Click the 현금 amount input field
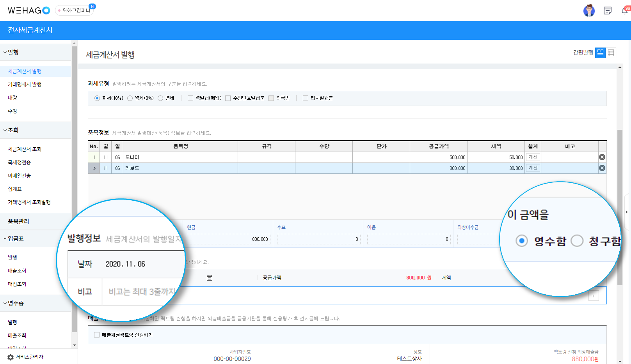 (x=228, y=239)
